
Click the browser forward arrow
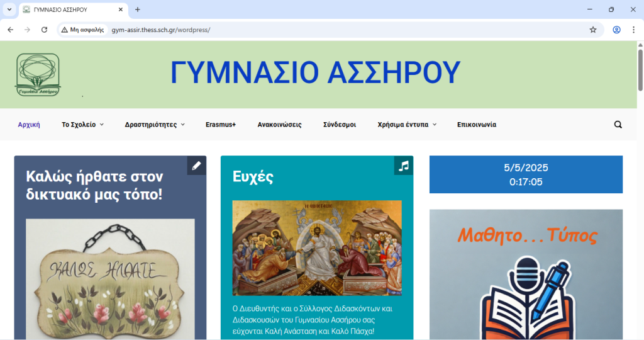pos(27,30)
